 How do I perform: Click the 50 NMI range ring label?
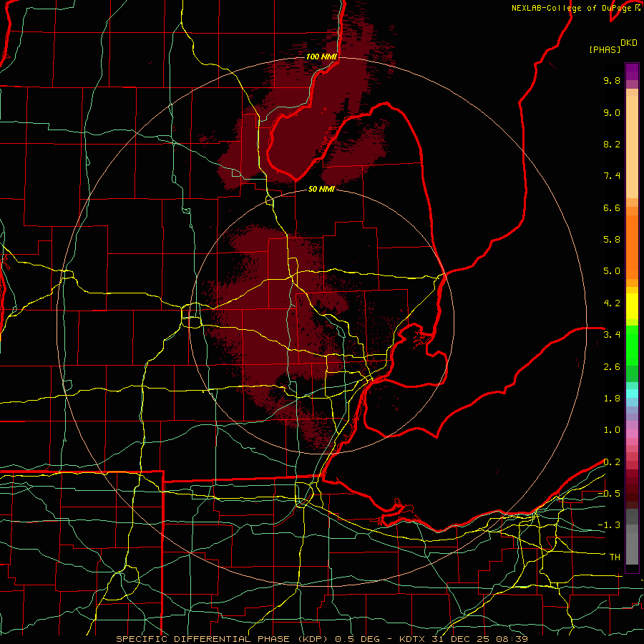(x=321, y=189)
